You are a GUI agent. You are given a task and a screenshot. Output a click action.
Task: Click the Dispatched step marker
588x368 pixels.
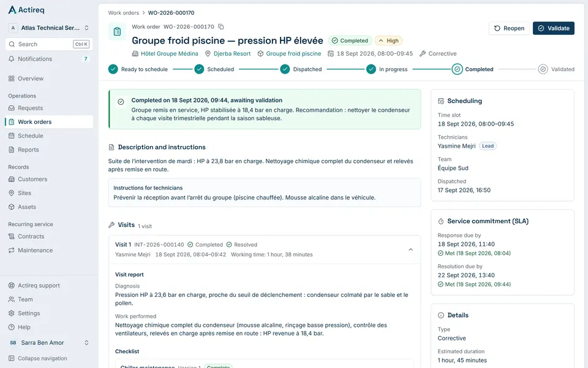pos(285,69)
